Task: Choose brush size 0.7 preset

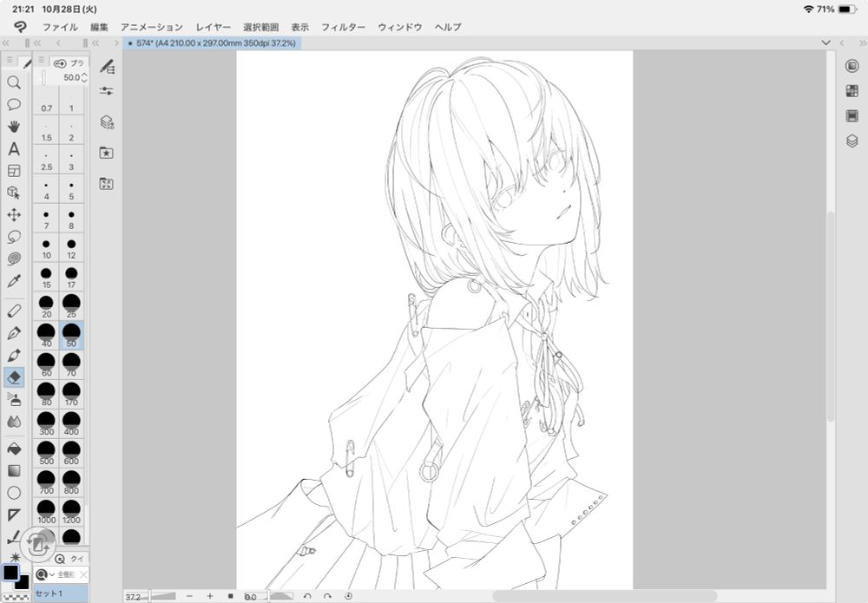Action: click(x=47, y=102)
